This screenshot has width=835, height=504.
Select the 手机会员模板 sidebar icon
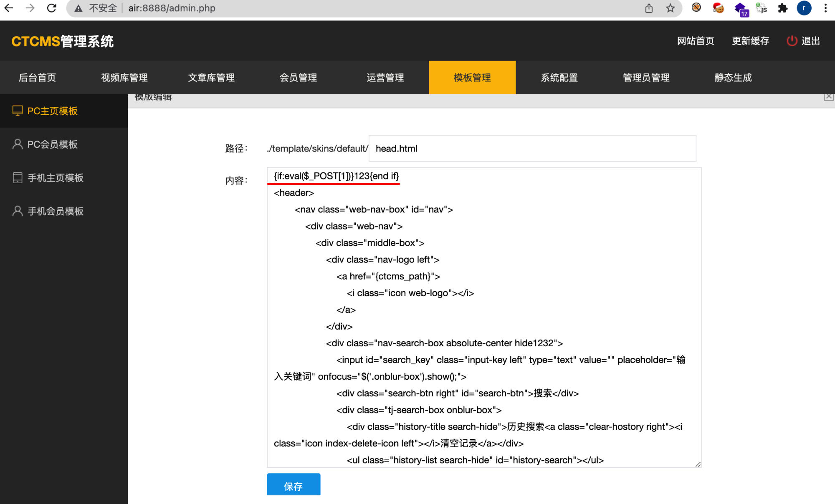click(x=17, y=211)
